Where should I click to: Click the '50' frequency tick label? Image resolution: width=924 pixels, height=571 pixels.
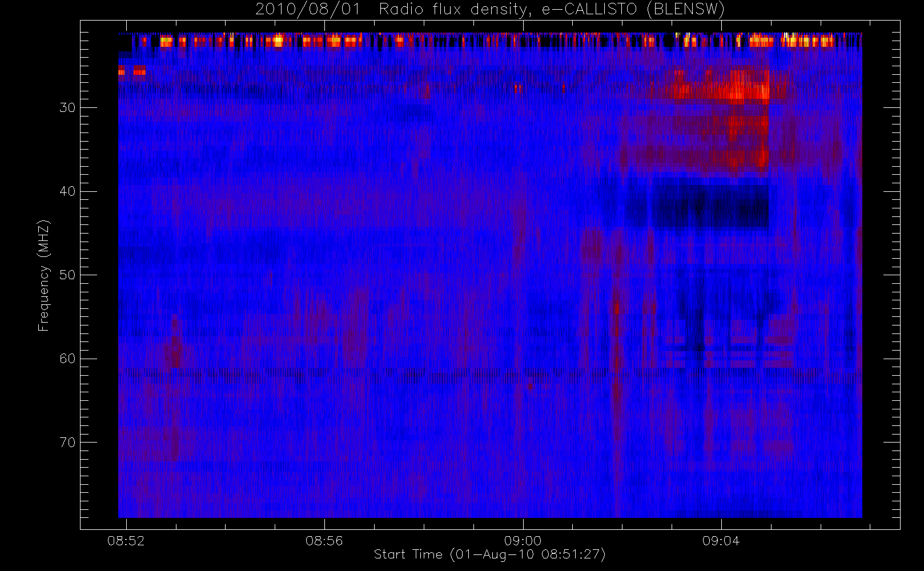tap(67, 275)
